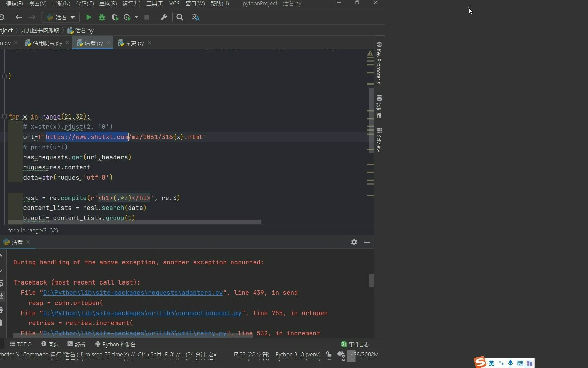Open the profiler dropdown arrow in the toolbar

[x=137, y=17]
